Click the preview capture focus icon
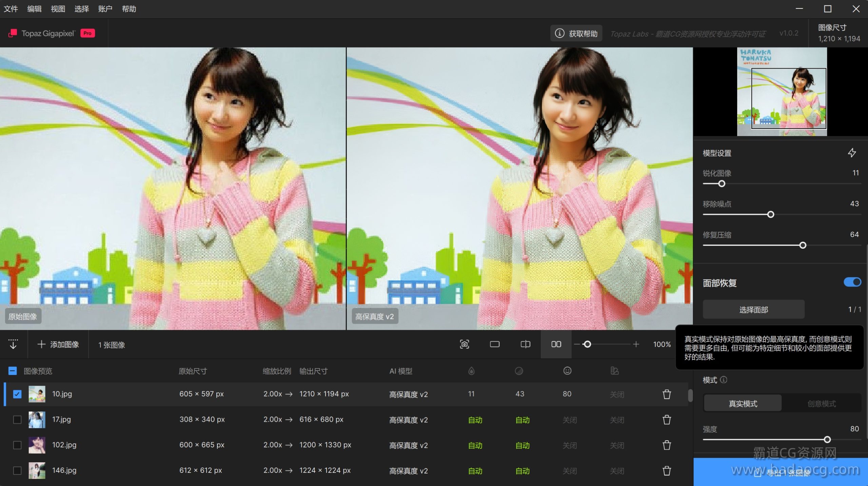 (x=464, y=344)
